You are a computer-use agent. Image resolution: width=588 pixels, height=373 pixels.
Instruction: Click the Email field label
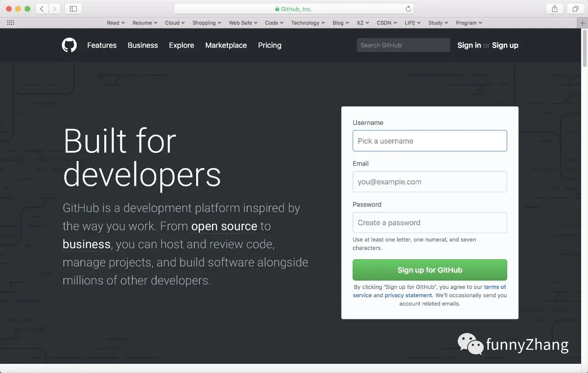pos(361,163)
